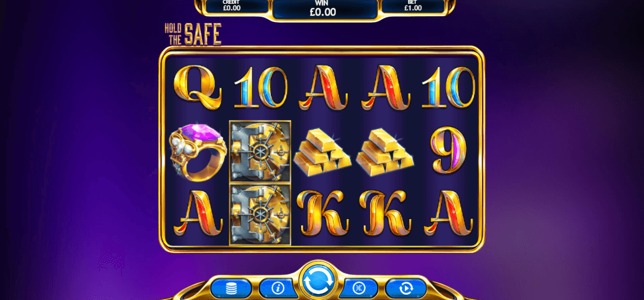
Task: Click the Win £0.00 panel
Action: [x=323, y=9]
